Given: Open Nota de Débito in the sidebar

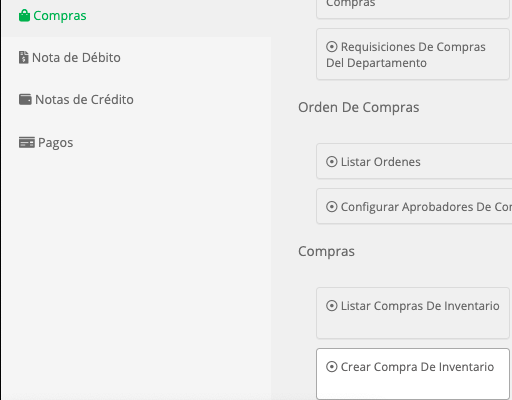Looking at the screenshot, I should click(136, 58).
